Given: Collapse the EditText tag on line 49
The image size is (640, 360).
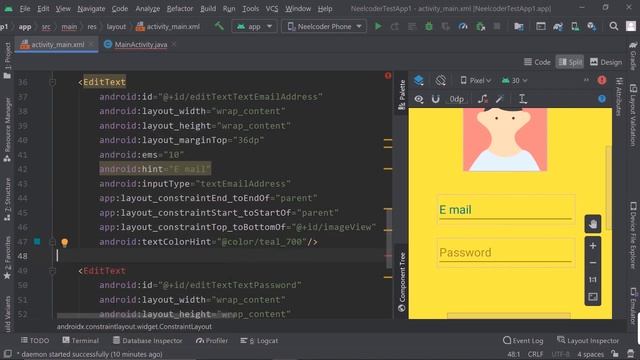Looking at the screenshot, I should (53, 271).
